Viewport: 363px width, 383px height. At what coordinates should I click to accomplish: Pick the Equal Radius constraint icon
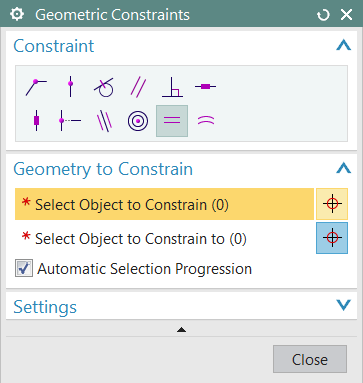pyautogui.click(x=206, y=120)
